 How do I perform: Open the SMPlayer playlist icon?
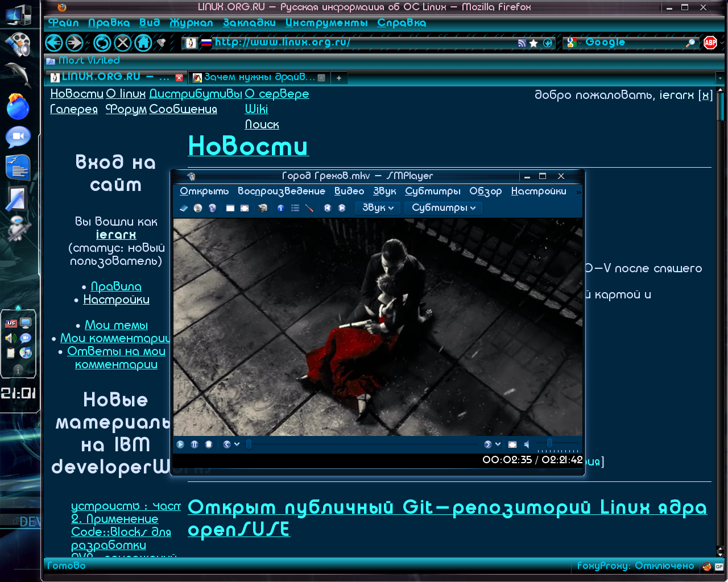295,208
